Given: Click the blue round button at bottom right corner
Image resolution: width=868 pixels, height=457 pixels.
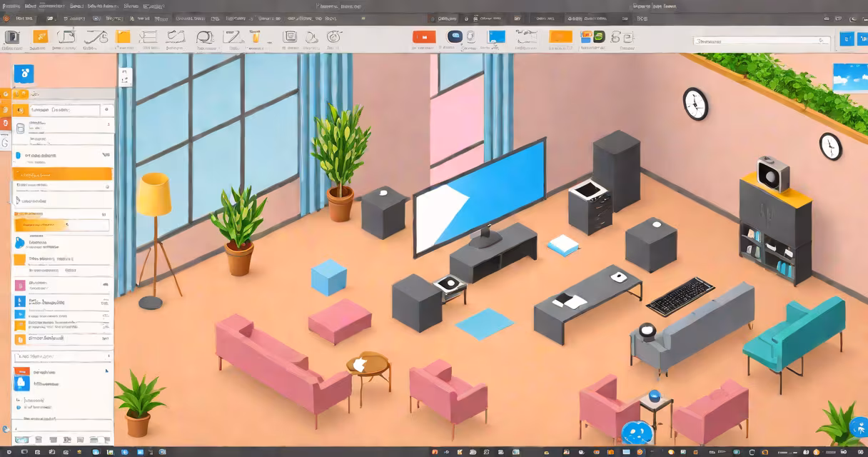Looking at the screenshot, I should tap(859, 427).
